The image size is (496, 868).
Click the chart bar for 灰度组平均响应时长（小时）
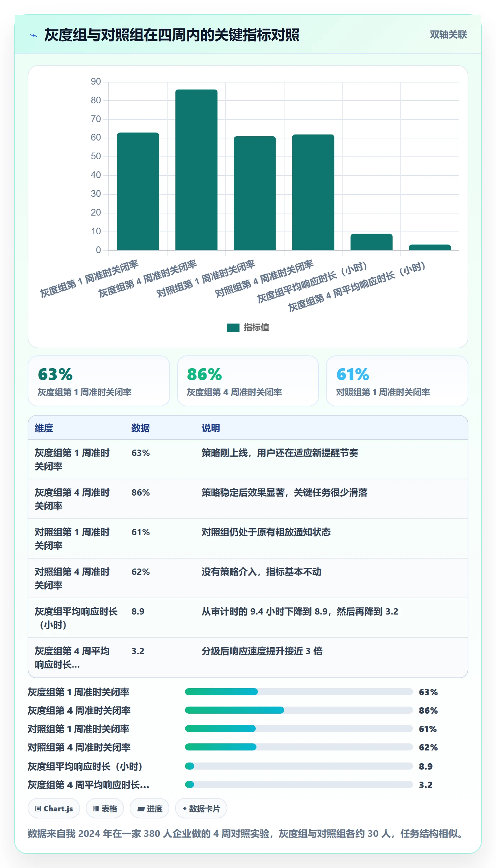372,242
